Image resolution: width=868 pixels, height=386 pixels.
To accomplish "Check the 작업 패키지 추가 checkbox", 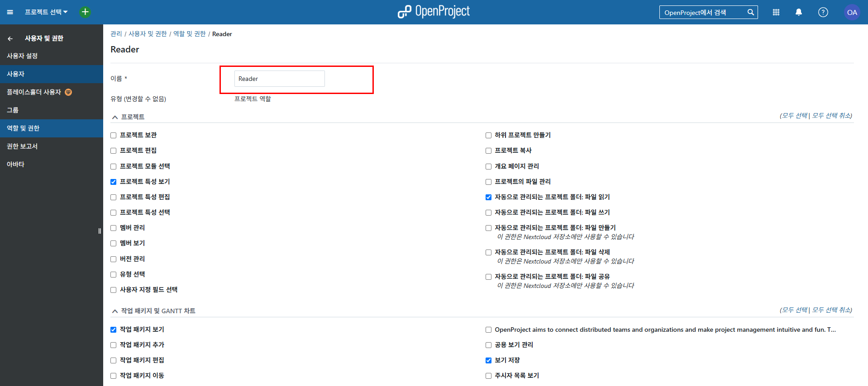I will [x=114, y=345].
